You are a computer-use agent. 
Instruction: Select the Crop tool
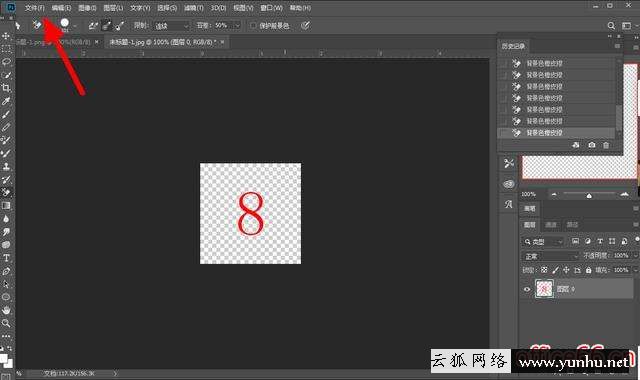tap(6, 88)
